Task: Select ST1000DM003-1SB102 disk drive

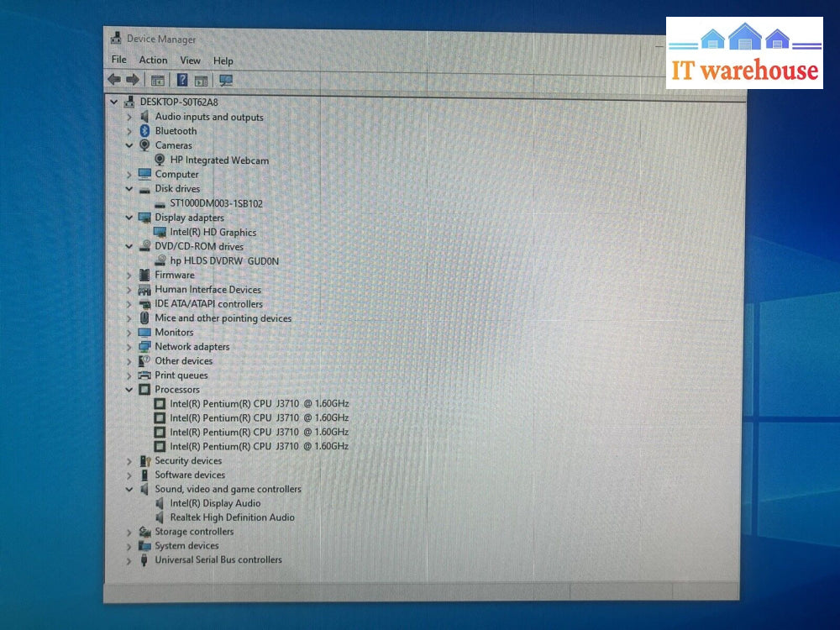Action: [222, 203]
